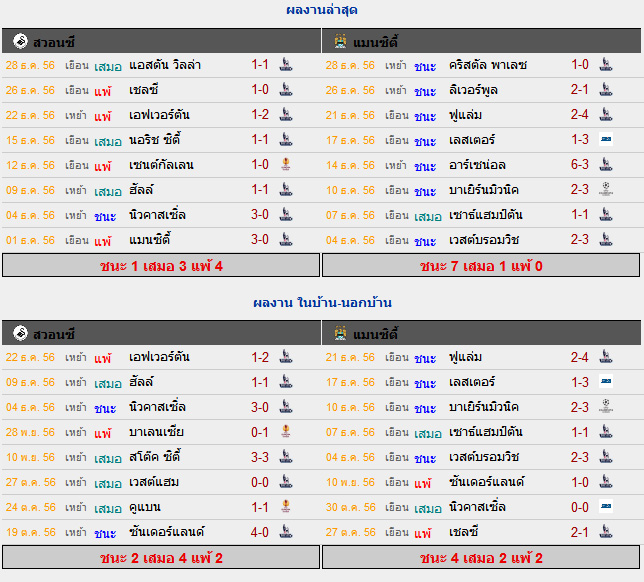Click the league icon in แมนซิตี้ 3-0 row

coord(286,239)
